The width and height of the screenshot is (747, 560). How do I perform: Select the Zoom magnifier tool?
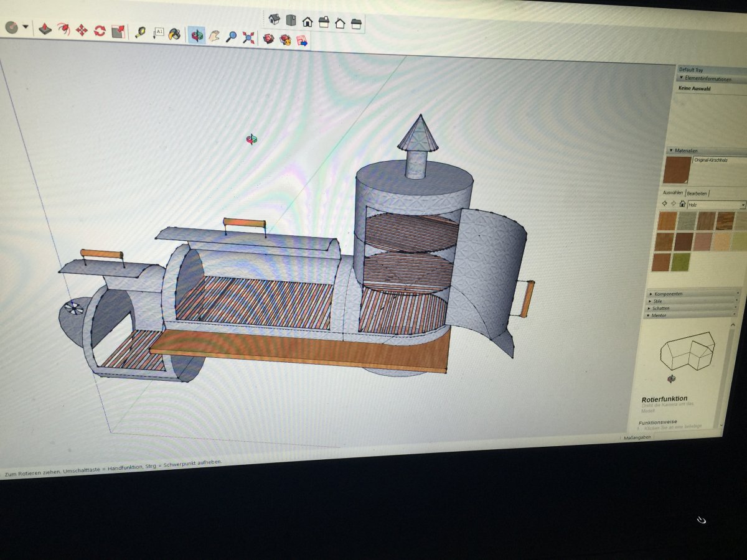click(x=232, y=36)
